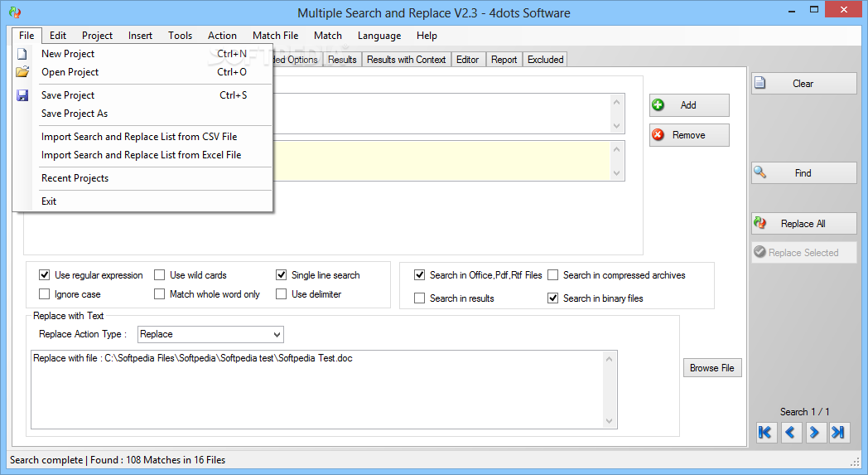Open the Help menu

coord(427,36)
